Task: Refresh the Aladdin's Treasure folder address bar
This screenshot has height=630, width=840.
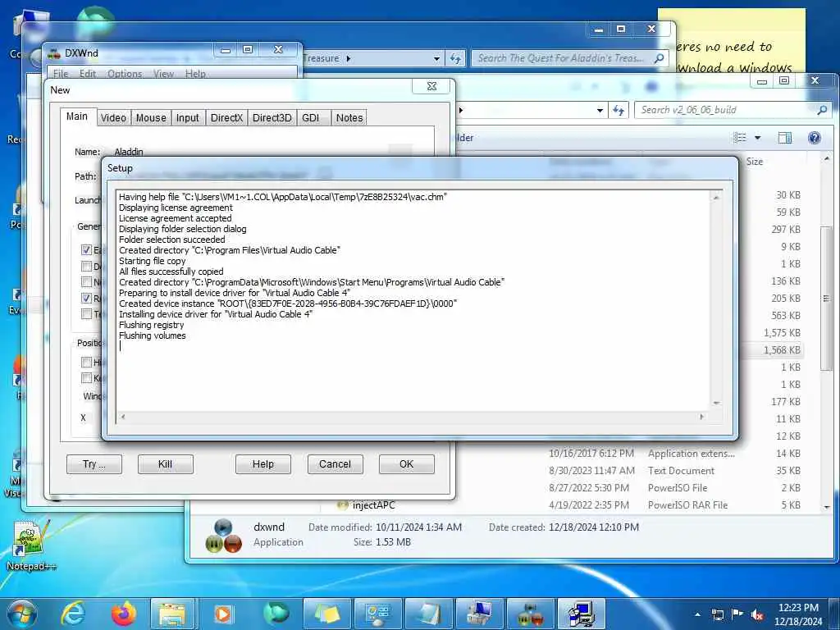Action: click(x=455, y=58)
